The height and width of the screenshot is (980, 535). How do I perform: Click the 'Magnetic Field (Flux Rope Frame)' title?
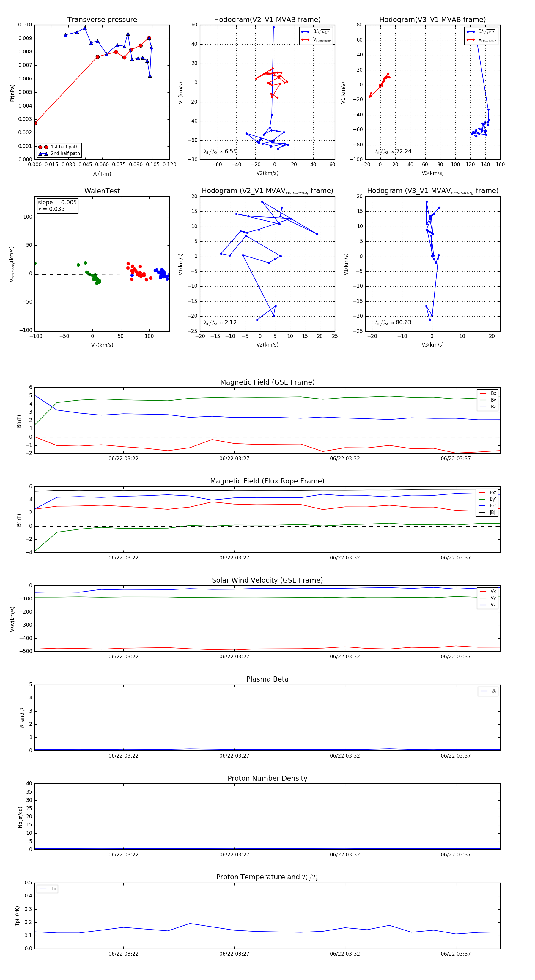click(x=267, y=481)
